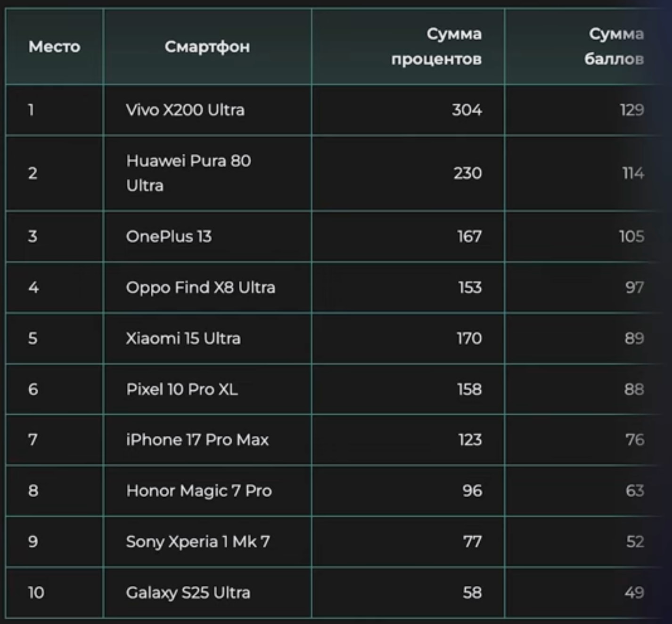Select the Pixel 10 Pro XL cell

tap(182, 389)
